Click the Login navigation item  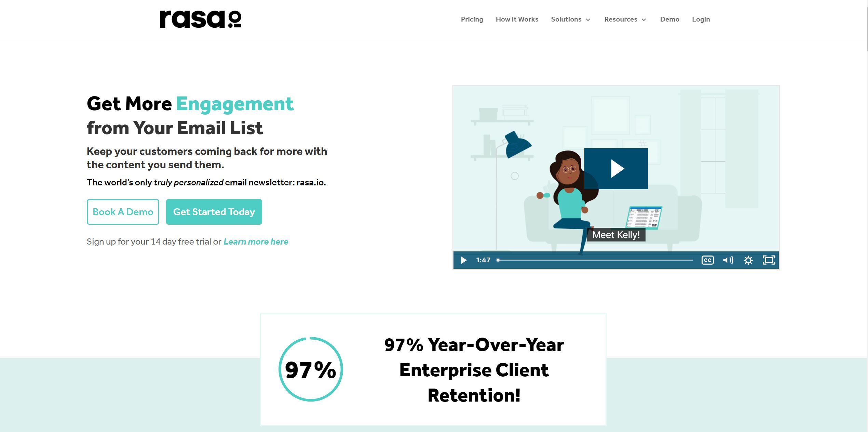(x=701, y=19)
